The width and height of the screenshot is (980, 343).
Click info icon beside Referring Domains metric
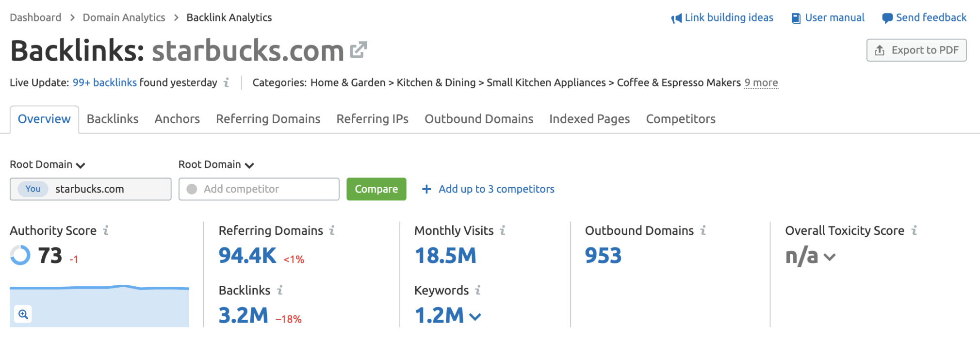pos(332,230)
